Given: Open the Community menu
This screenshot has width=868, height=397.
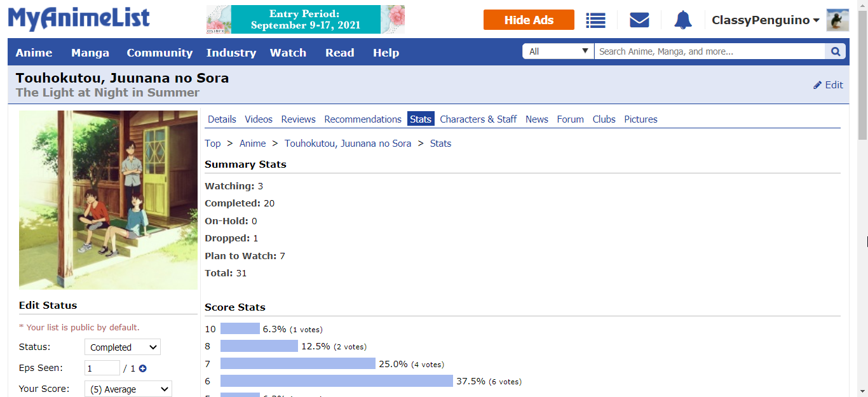Looking at the screenshot, I should click(159, 53).
